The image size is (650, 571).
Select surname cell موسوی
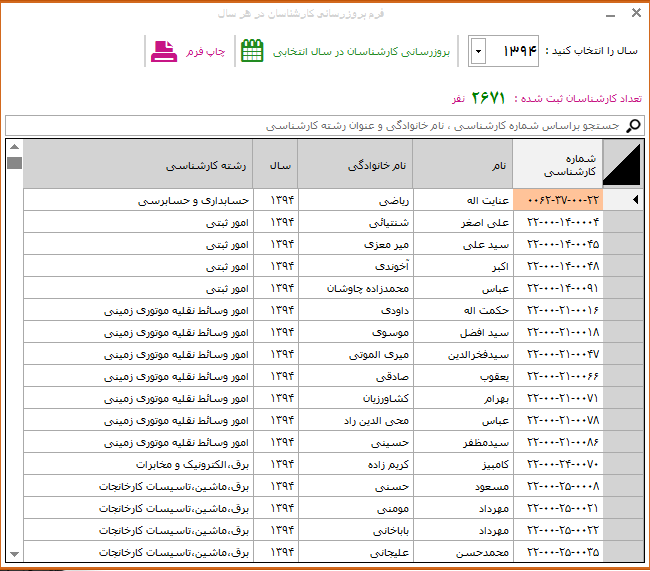click(356, 332)
